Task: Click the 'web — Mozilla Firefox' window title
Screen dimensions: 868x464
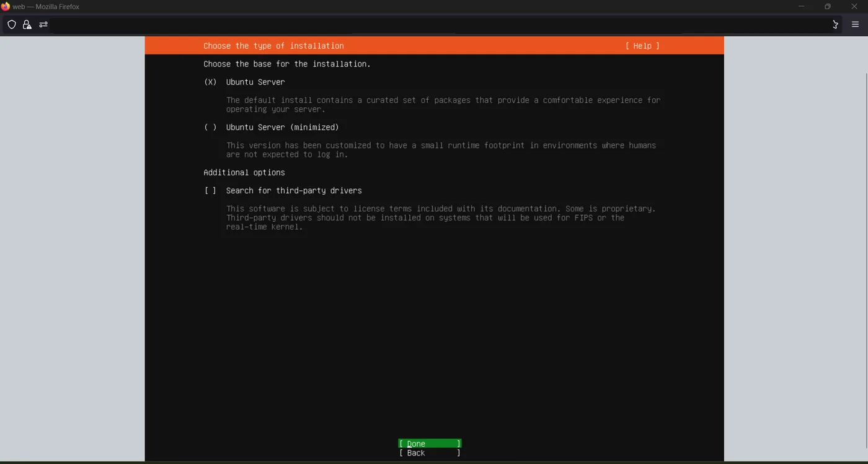Action: click(46, 6)
